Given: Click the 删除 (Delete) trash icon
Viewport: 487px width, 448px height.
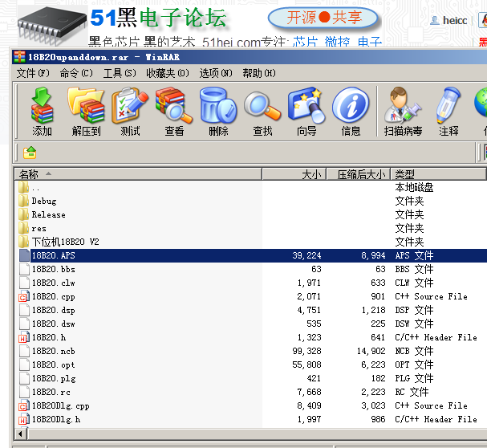Looking at the screenshot, I should click(x=218, y=112).
